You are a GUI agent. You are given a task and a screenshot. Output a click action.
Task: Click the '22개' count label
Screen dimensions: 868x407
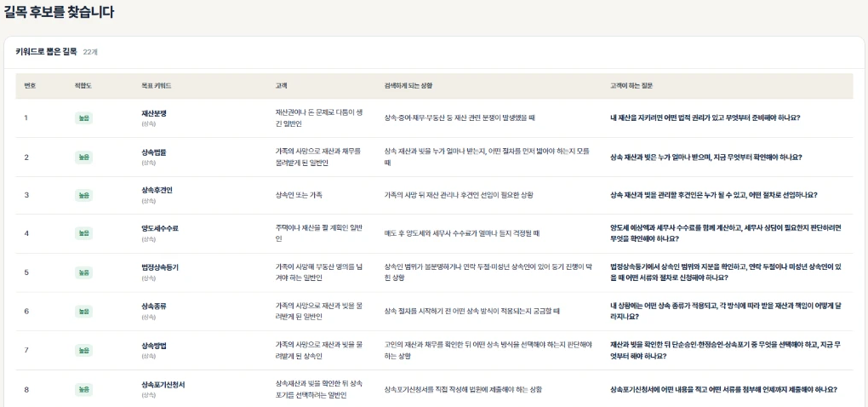(90, 52)
